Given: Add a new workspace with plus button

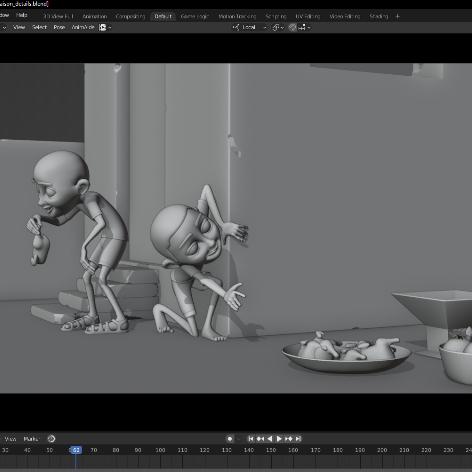Looking at the screenshot, I should pyautogui.click(x=397, y=16).
